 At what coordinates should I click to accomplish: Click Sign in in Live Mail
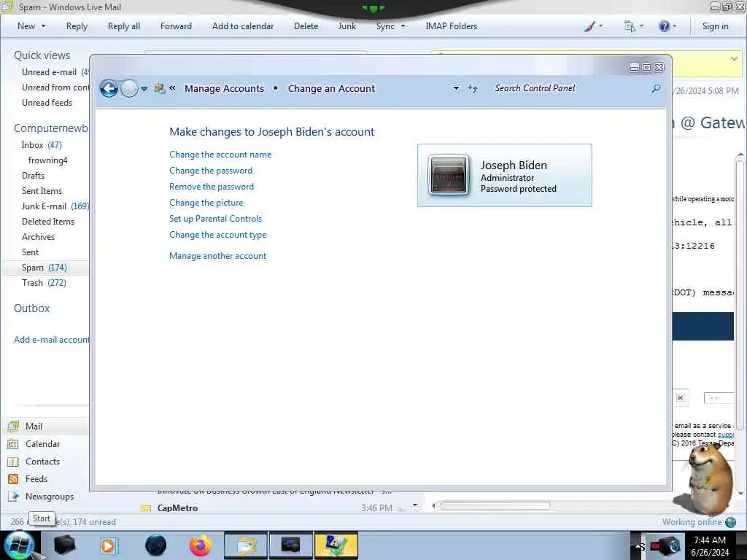tap(715, 26)
